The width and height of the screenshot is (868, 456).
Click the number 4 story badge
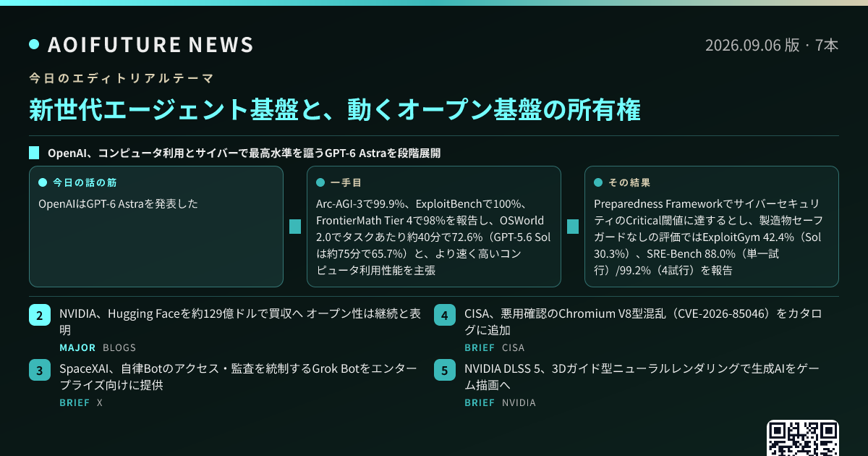pyautogui.click(x=445, y=316)
